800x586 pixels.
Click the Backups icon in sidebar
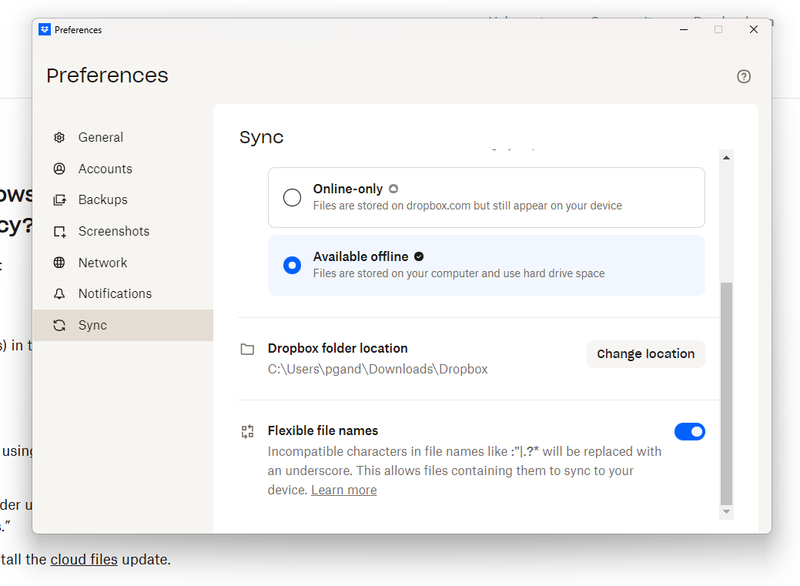60,200
